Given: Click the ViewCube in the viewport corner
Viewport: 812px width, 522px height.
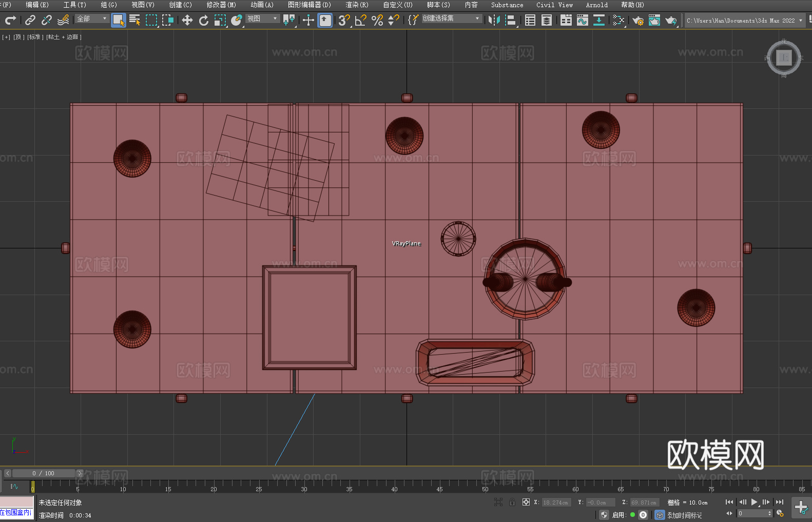Looking at the screenshot, I should (784, 57).
